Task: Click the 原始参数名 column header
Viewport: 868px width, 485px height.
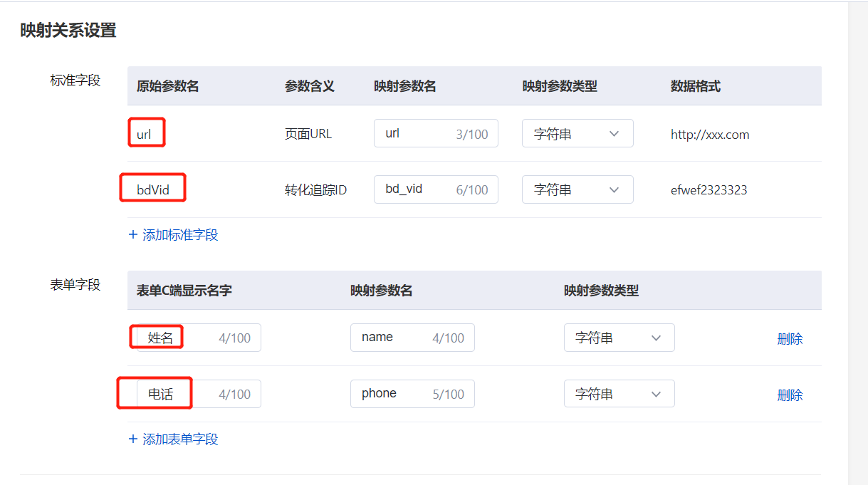Action: coord(168,86)
